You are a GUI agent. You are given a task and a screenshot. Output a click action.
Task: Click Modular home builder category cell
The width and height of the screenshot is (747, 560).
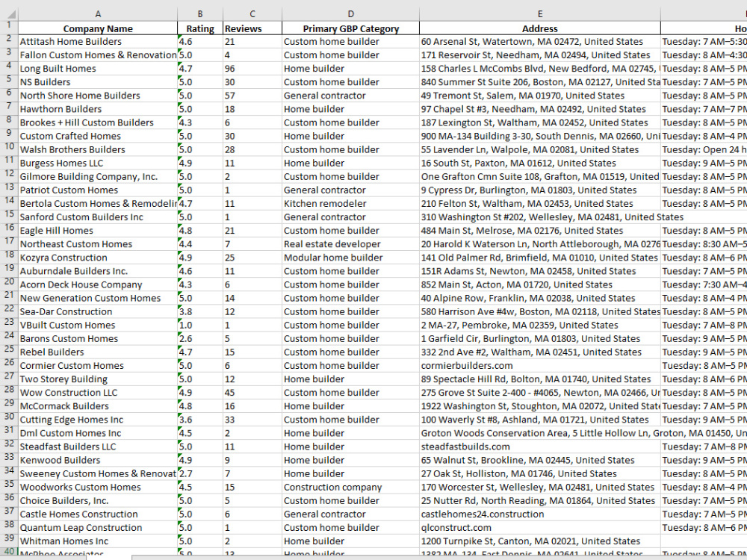point(350,257)
